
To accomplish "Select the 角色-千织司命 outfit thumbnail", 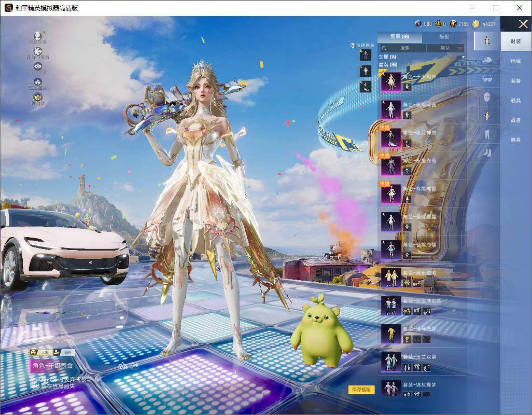I will tap(391, 82).
